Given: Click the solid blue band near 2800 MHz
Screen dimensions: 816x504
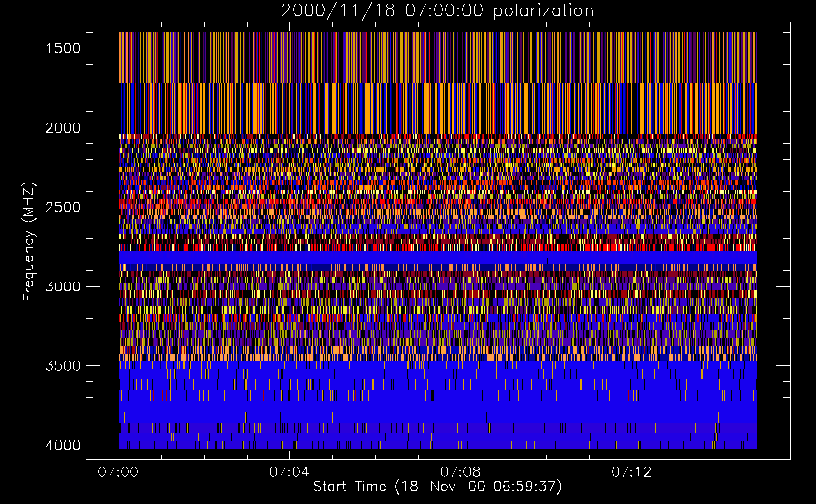Looking at the screenshot, I should tap(438, 258).
